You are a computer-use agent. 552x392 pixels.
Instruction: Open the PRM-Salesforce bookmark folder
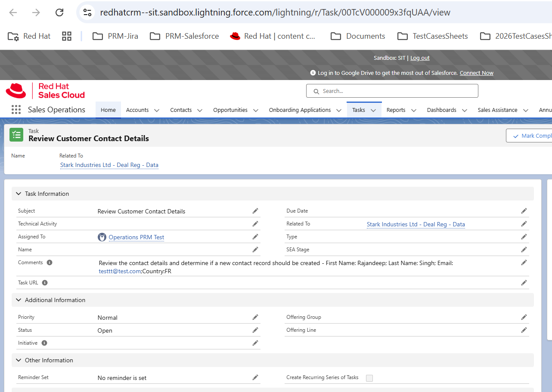[184, 36]
